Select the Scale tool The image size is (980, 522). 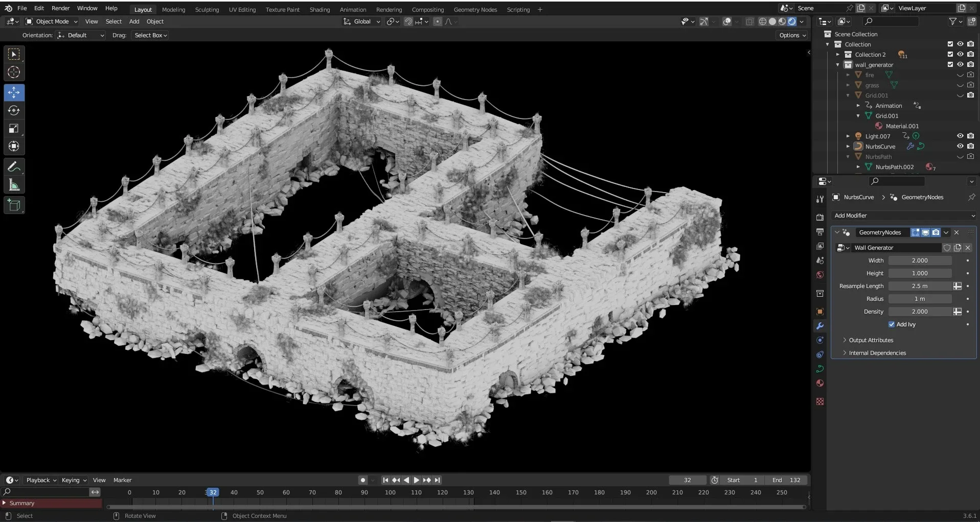point(14,129)
